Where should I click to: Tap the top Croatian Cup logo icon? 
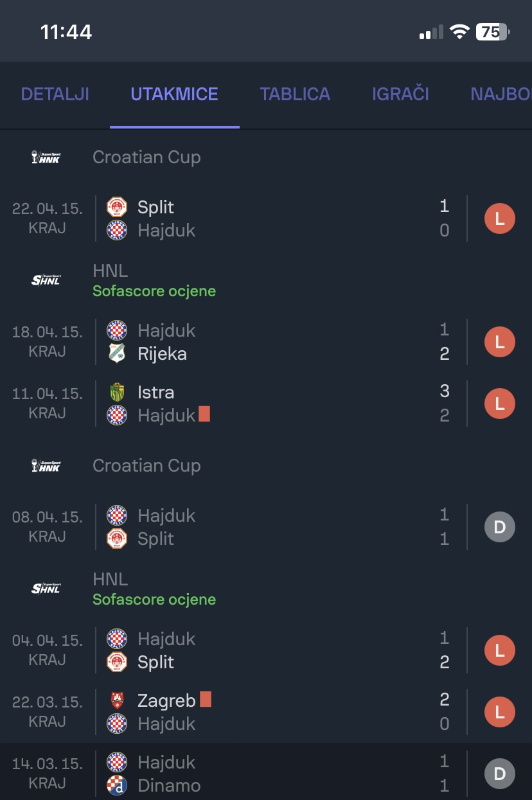[x=46, y=157]
